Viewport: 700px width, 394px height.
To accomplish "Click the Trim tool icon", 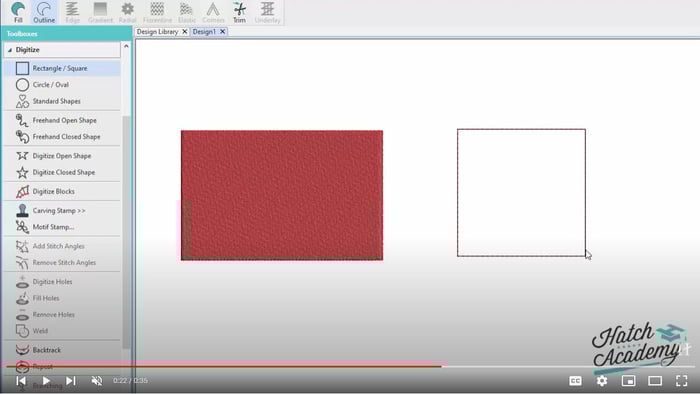I will tap(239, 12).
